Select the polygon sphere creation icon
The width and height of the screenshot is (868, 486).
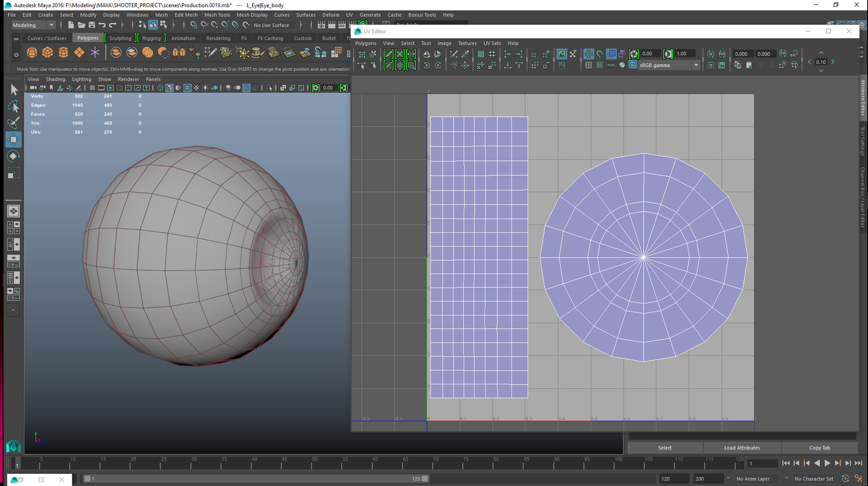(x=32, y=52)
